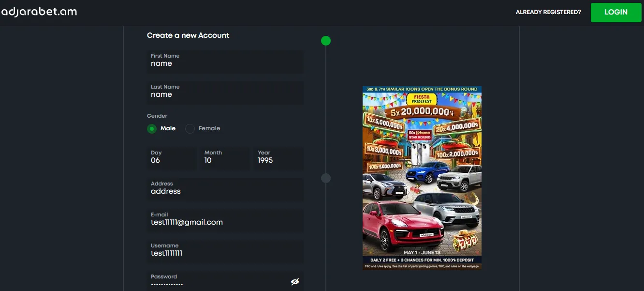Open the Day of birth field
The height and width of the screenshot is (291, 644).
click(172, 158)
